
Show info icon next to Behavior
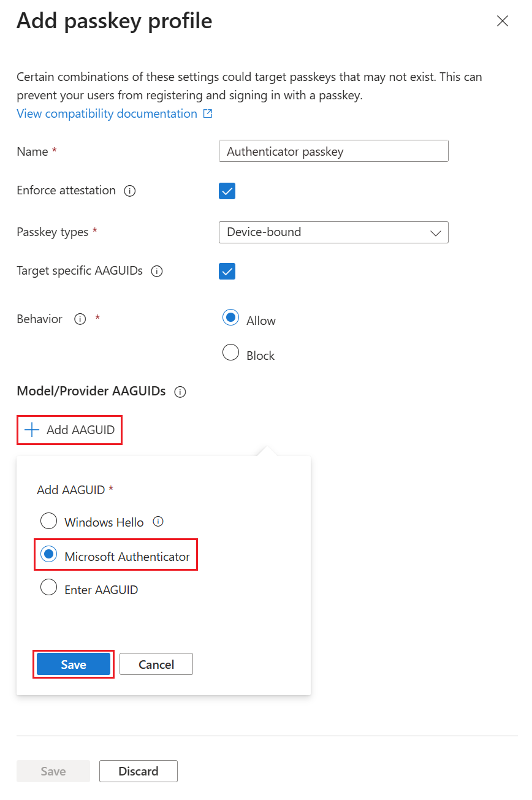pos(80,319)
